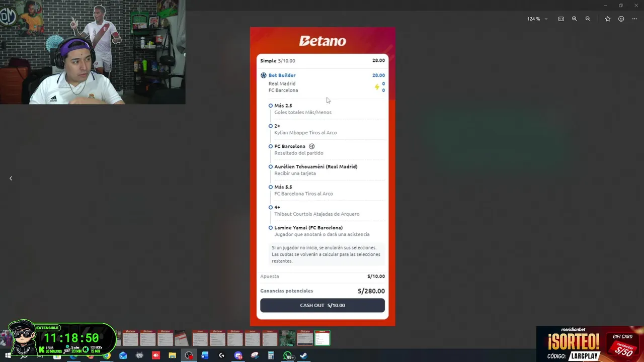The width and height of the screenshot is (644, 362).
Task: Open OBS Studio from the taskbar
Action: 189,355
